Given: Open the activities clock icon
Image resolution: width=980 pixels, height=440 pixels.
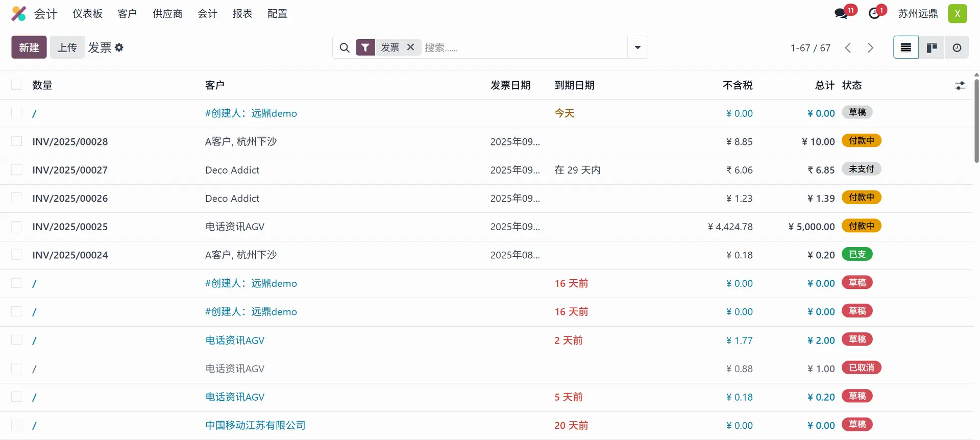Looking at the screenshot, I should 874,14.
